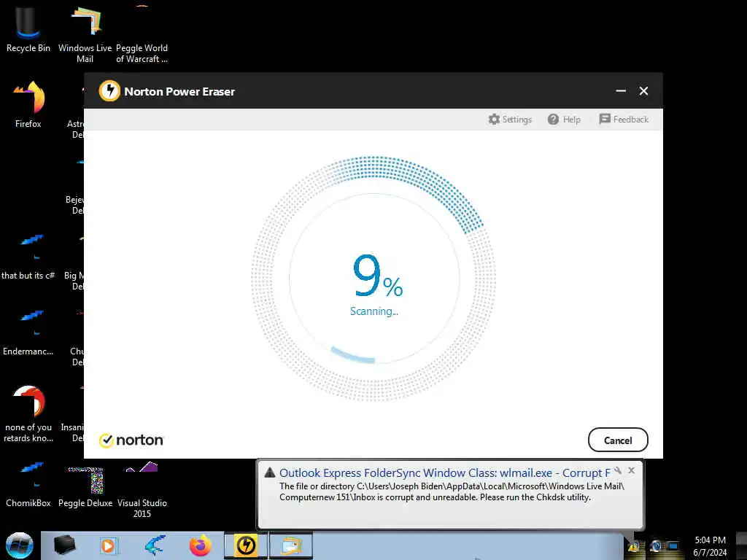
Task: Cancel the running scan
Action: click(618, 440)
